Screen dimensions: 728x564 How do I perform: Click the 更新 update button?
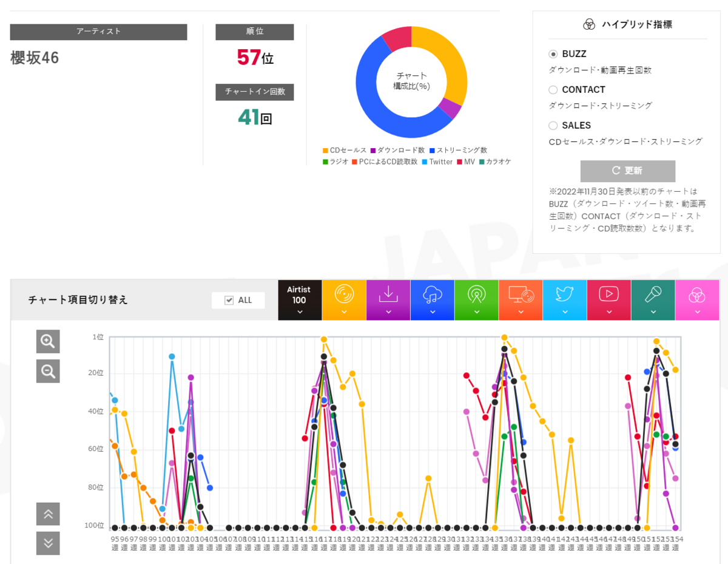[627, 171]
